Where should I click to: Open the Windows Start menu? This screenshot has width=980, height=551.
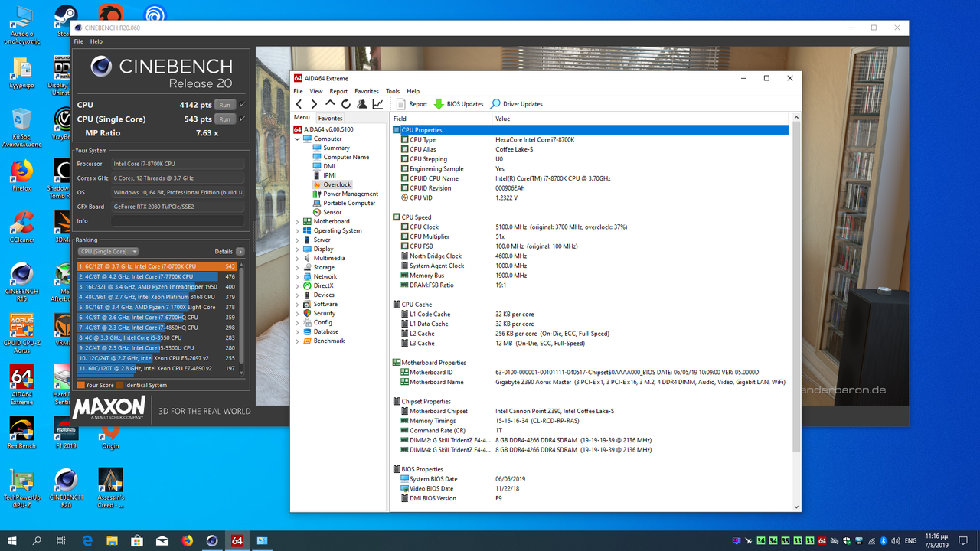pos(12,540)
